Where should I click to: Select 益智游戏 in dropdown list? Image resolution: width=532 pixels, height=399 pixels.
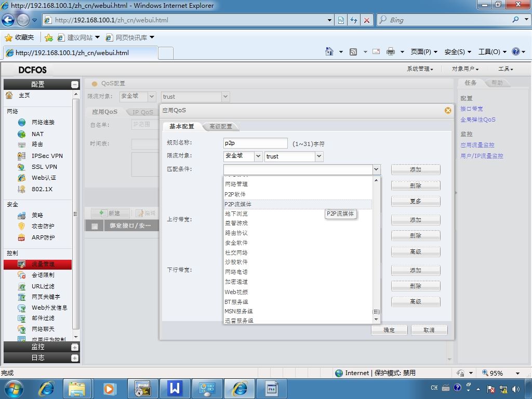tap(298, 223)
